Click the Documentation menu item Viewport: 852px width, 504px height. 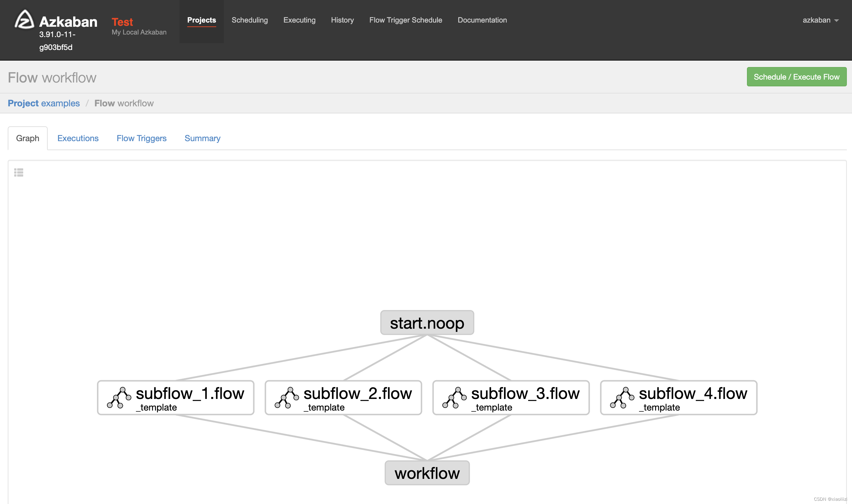point(483,20)
